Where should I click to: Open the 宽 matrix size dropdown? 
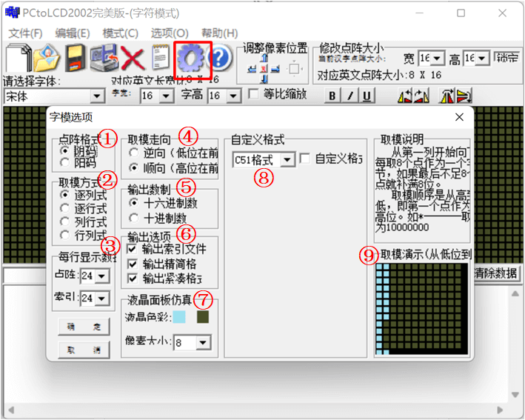(437, 59)
